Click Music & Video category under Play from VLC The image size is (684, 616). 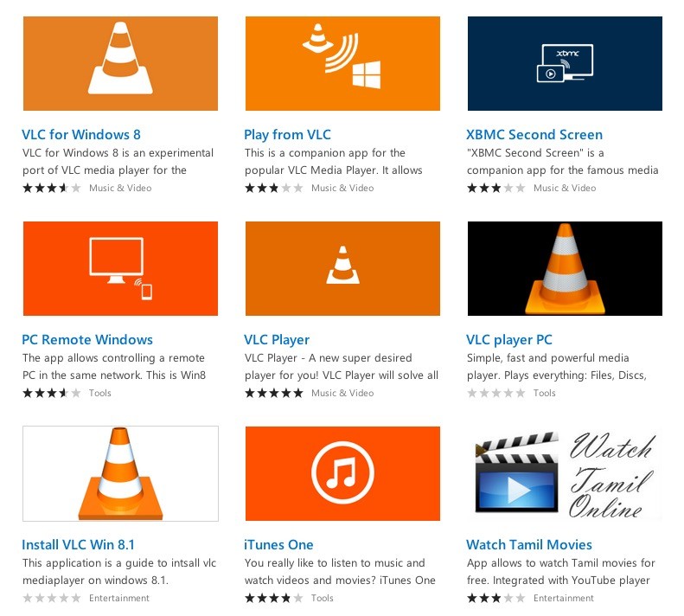click(x=342, y=188)
